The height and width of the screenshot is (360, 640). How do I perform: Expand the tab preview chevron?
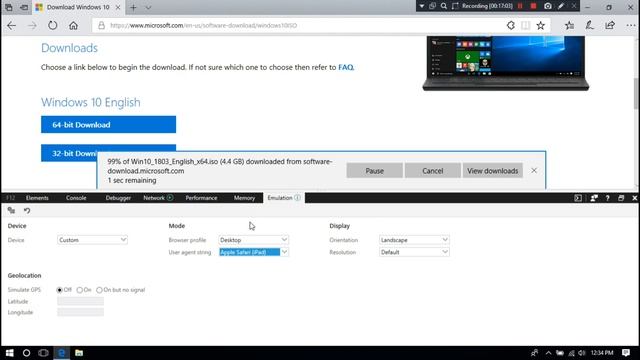[148, 7]
